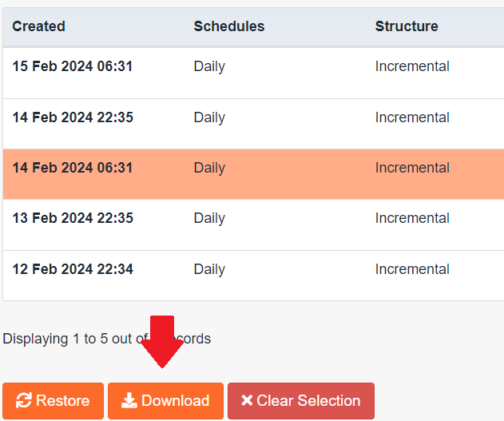Screen dimensions: 504x421
Task: Click the X icon in Clear Selection
Action: point(247,401)
